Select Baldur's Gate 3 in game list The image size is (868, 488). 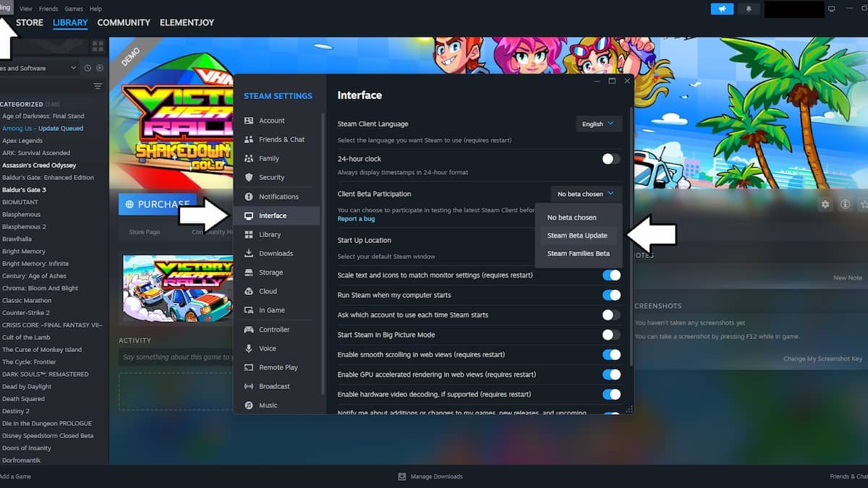(24, 190)
